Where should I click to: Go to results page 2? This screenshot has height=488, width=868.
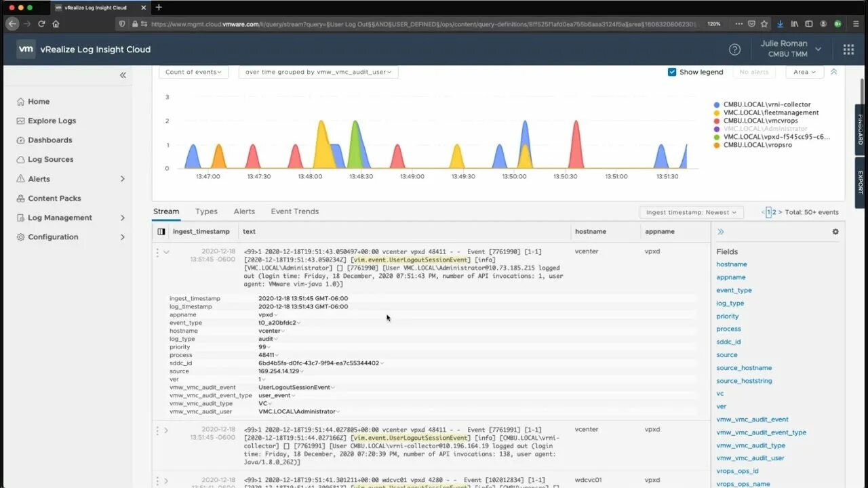point(774,212)
